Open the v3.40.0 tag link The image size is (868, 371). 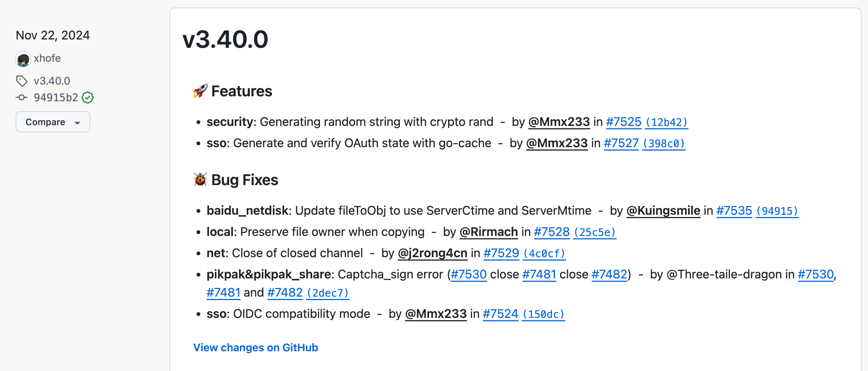[x=52, y=81]
